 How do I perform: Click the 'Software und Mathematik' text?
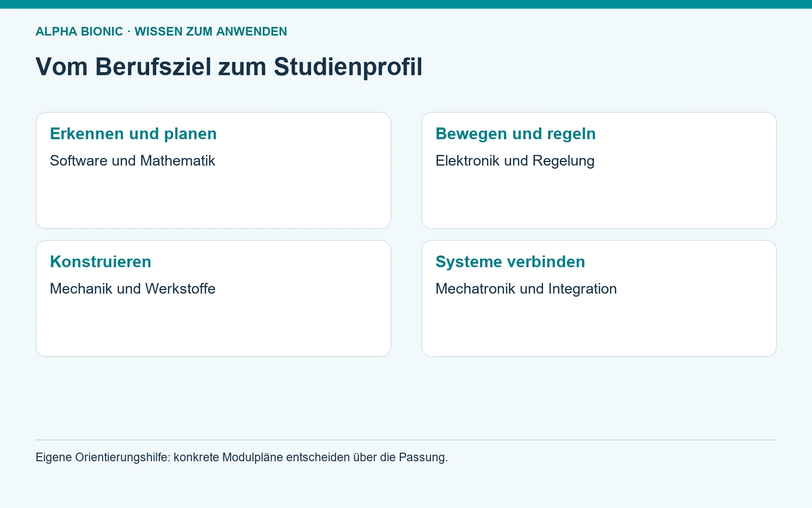132,161
